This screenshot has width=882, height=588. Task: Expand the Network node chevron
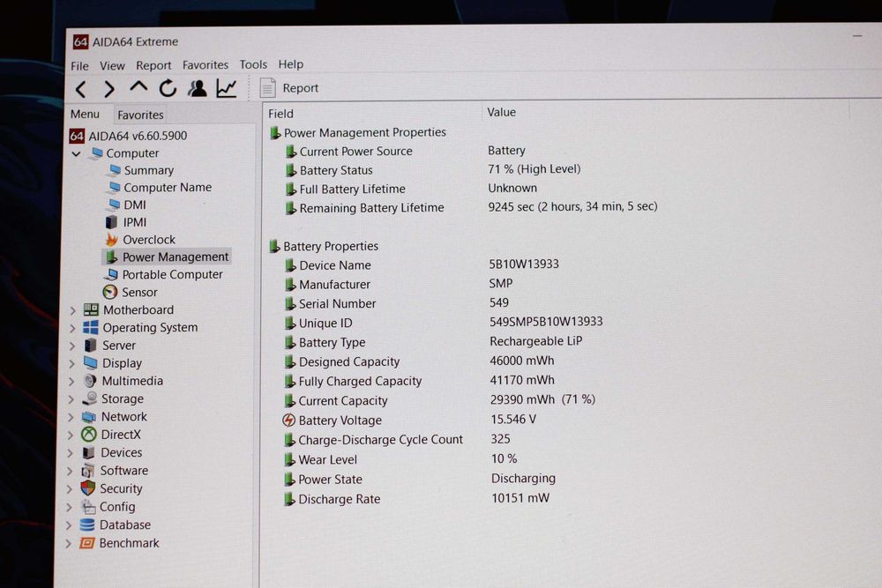[71, 417]
